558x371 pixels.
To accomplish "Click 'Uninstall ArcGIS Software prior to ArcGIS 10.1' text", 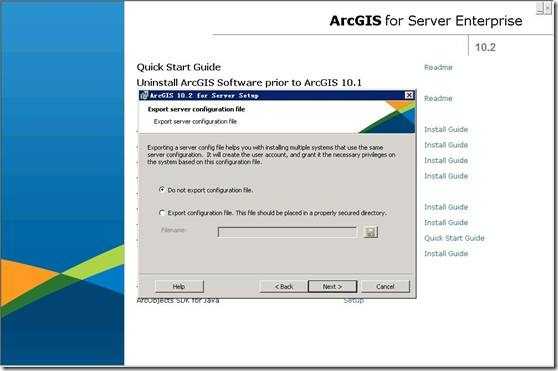I will (x=249, y=83).
